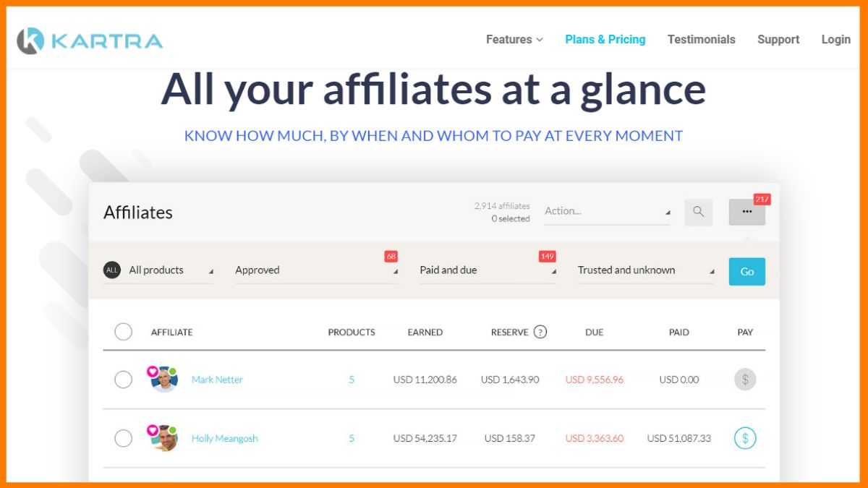The width and height of the screenshot is (868, 488).
Task: Click the EARNED column header
Action: pyautogui.click(x=425, y=333)
